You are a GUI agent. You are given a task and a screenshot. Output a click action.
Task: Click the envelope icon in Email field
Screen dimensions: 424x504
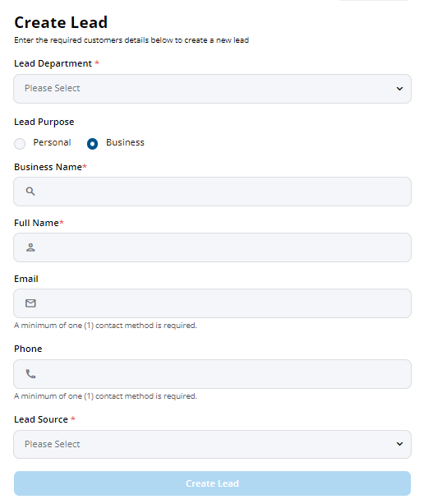tap(30, 303)
